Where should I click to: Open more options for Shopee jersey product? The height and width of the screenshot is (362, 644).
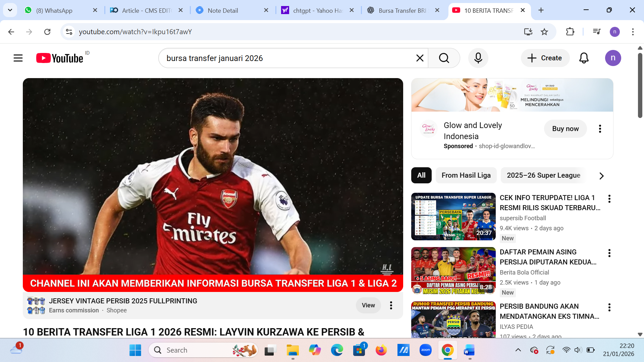(391, 305)
